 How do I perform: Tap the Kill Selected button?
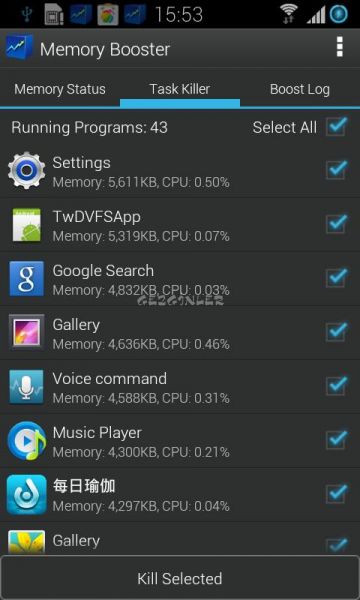click(180, 578)
